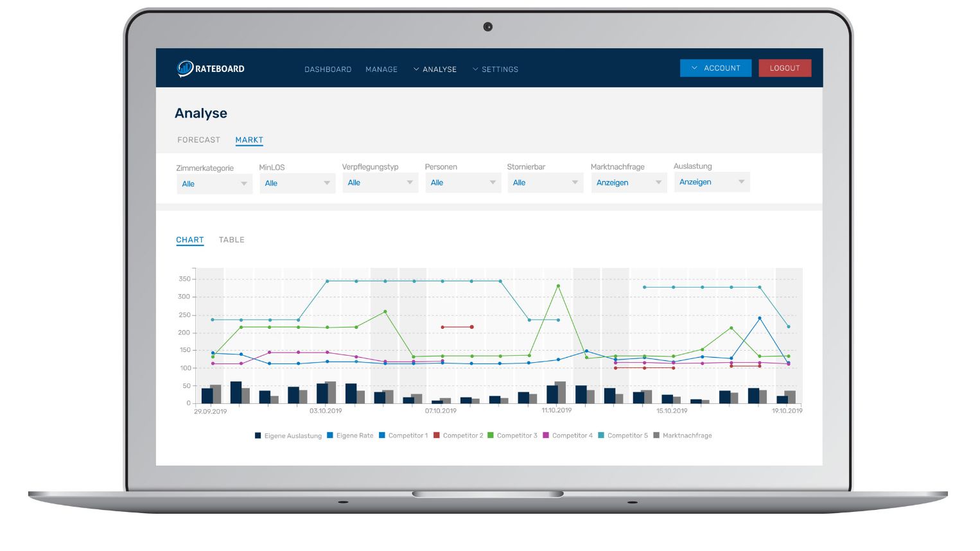Toggle Competitor 2 series in legend

point(458,435)
